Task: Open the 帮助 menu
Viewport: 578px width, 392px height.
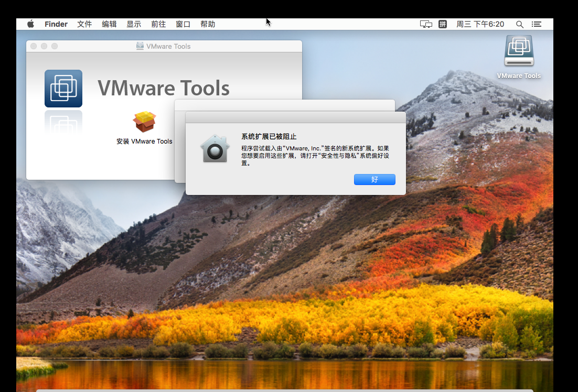Action: click(x=208, y=24)
